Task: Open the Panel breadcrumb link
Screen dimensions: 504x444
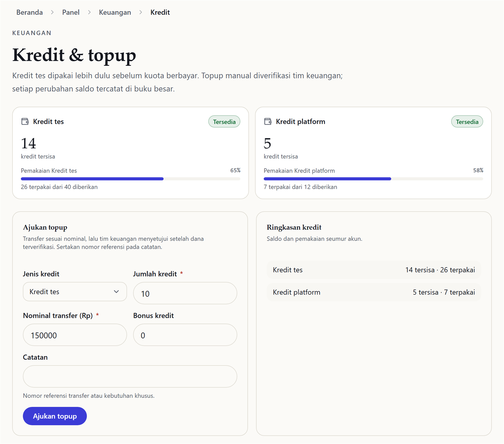Action: pyautogui.click(x=71, y=12)
